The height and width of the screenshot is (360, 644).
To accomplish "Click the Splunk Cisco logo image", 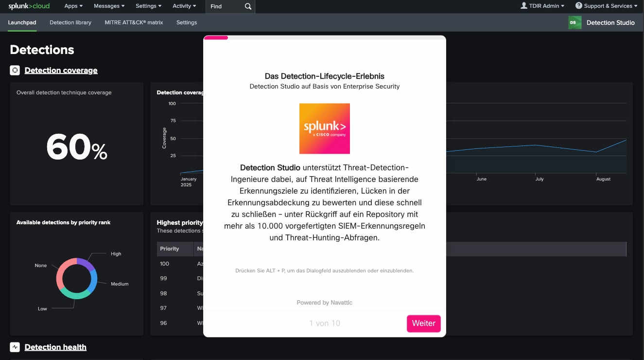I will [324, 128].
